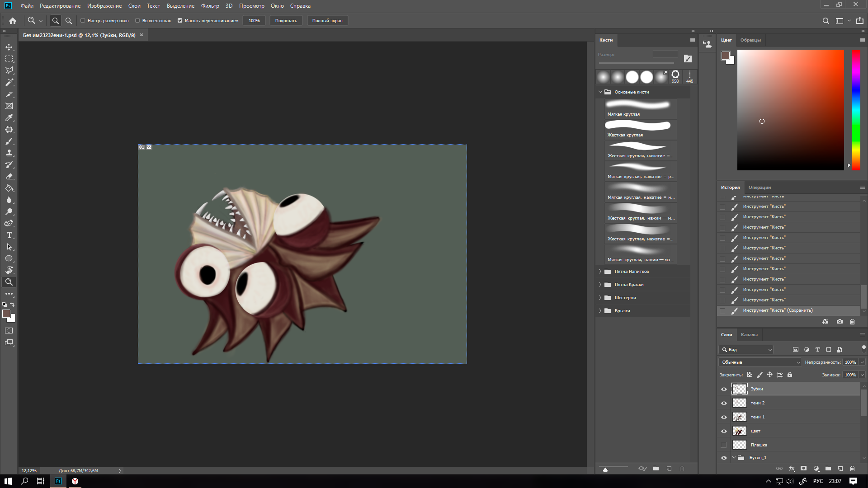
Task: Hide the Зубки layer
Action: [x=724, y=389]
